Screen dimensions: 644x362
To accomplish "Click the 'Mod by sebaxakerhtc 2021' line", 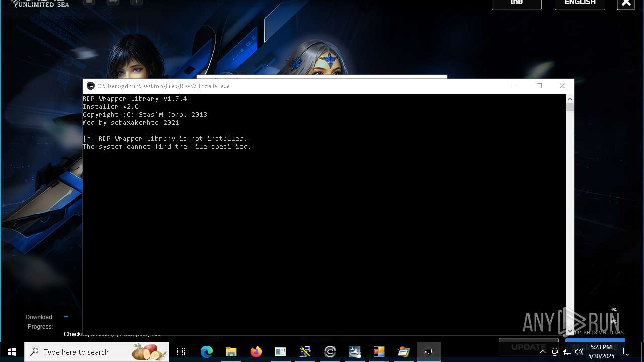I will point(131,123).
